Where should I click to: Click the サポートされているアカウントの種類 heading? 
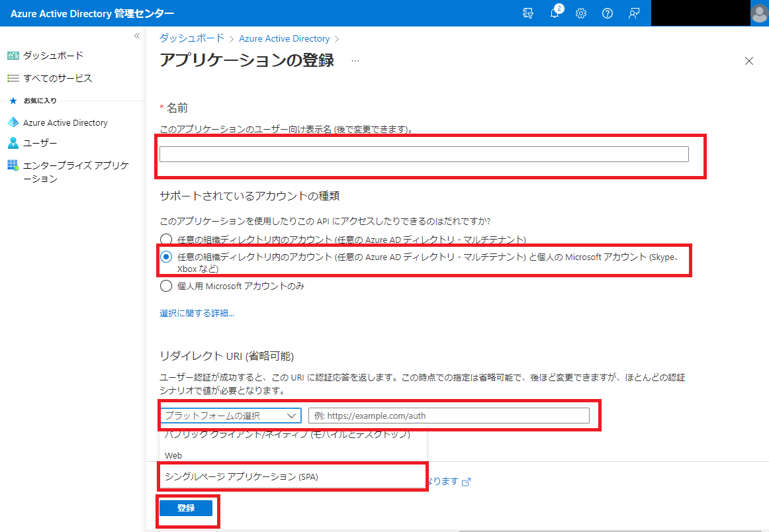click(x=249, y=196)
